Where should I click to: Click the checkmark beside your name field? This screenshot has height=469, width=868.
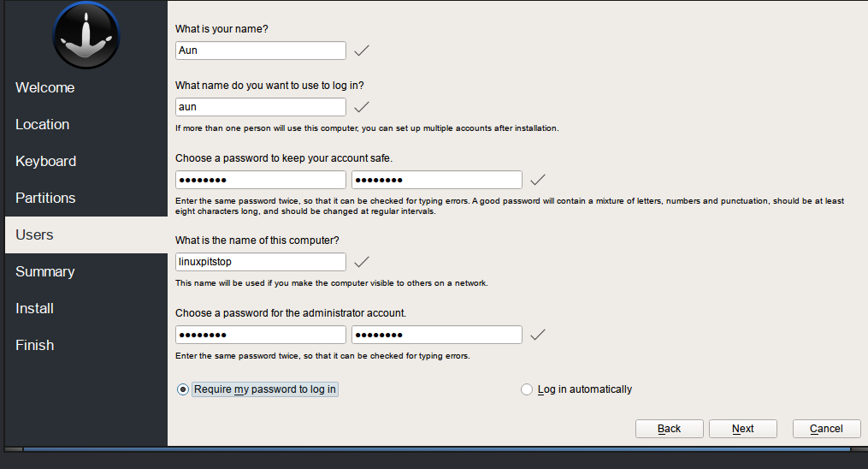(362, 50)
